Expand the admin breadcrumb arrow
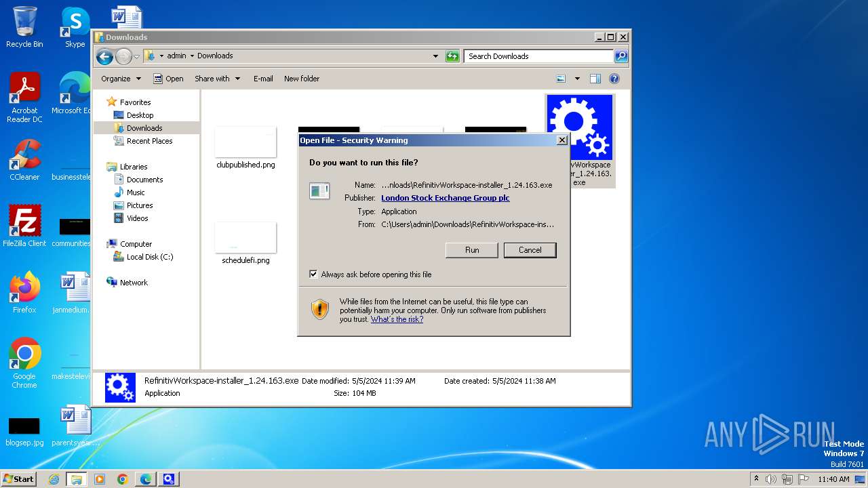868x488 pixels. [191, 56]
